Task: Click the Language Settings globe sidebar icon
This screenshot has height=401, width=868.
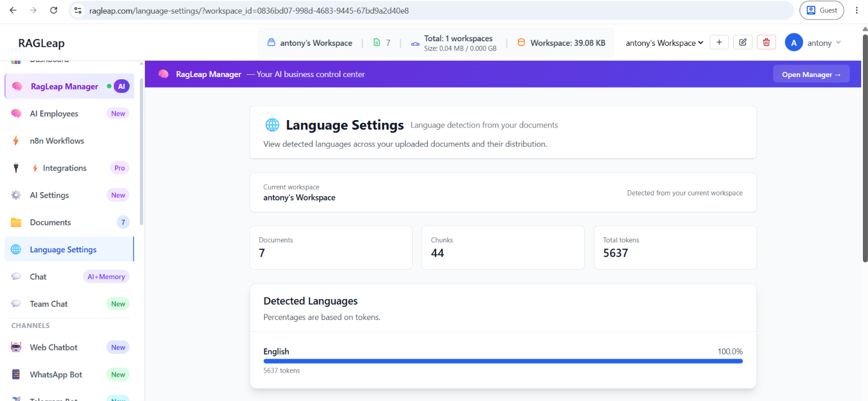Action: pos(16,249)
